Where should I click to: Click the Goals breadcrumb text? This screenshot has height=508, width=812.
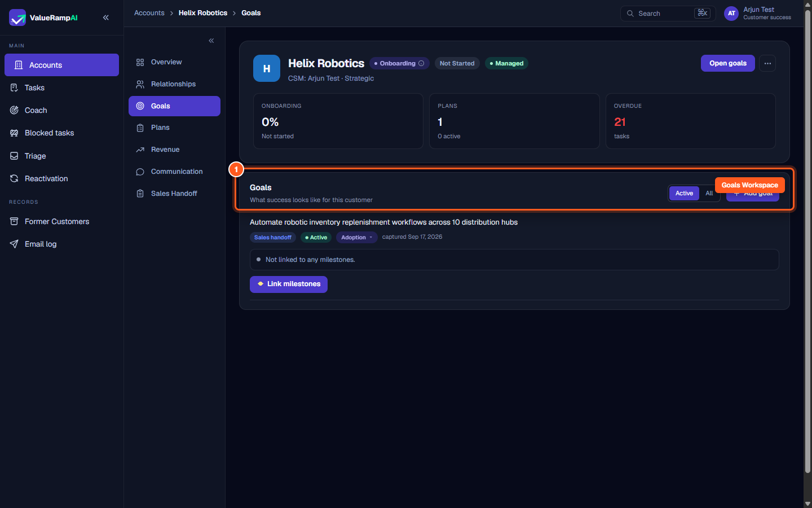coord(251,13)
